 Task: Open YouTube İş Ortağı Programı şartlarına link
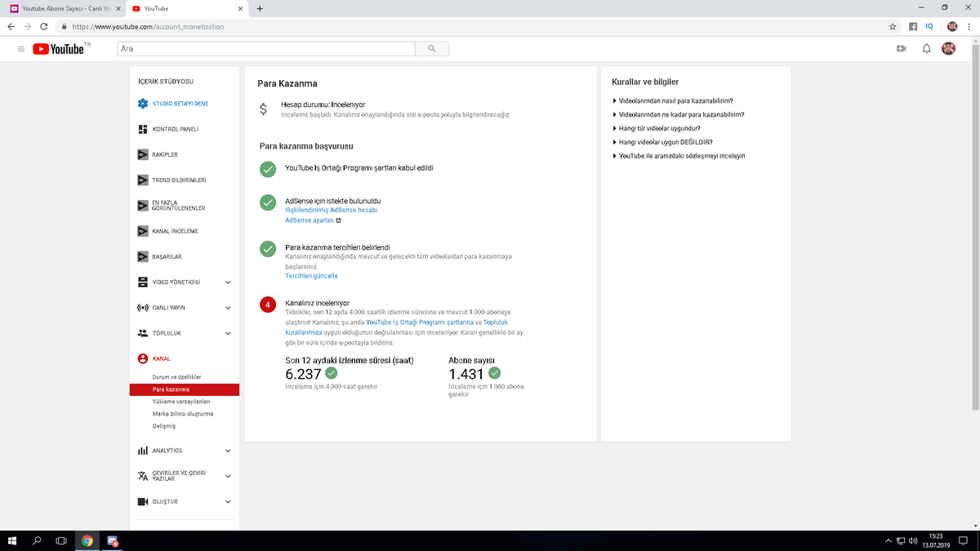click(419, 322)
